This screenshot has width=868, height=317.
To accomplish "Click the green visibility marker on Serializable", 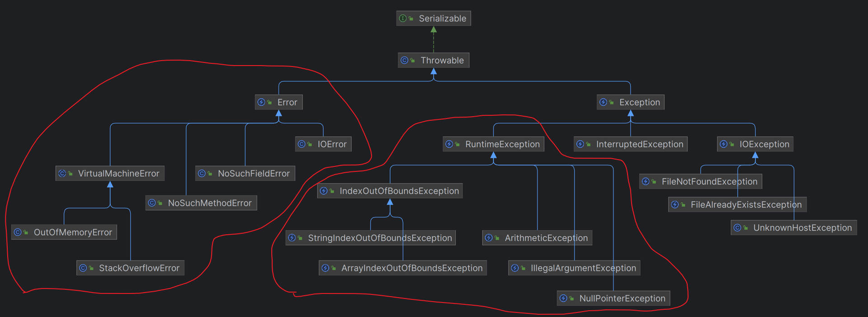I will [x=411, y=19].
